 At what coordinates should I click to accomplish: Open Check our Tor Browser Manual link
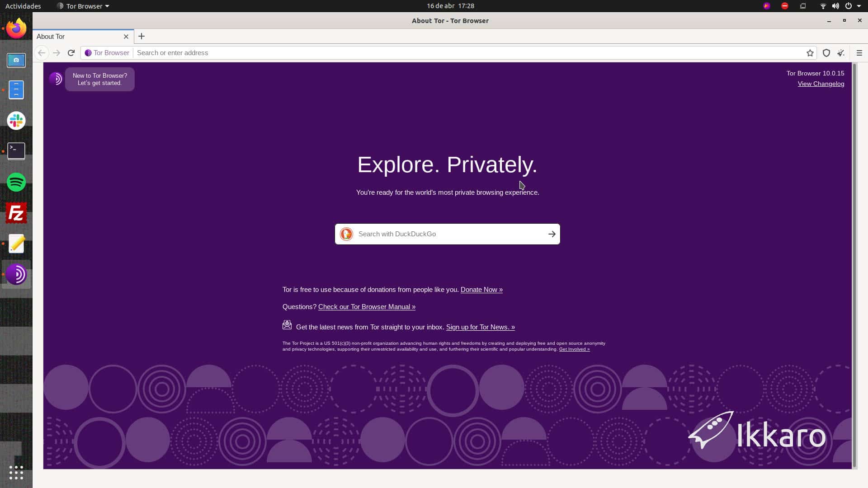click(x=367, y=307)
